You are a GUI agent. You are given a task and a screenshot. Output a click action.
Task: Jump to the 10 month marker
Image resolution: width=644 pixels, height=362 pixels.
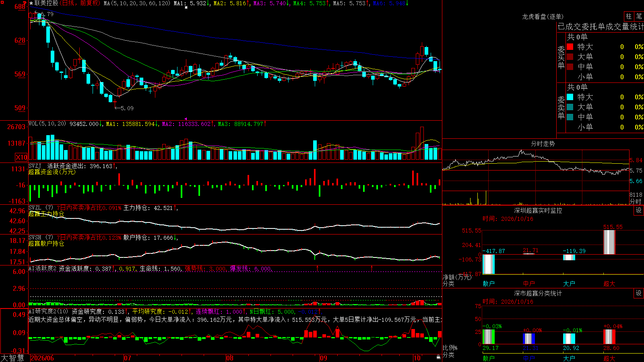pos(417,358)
